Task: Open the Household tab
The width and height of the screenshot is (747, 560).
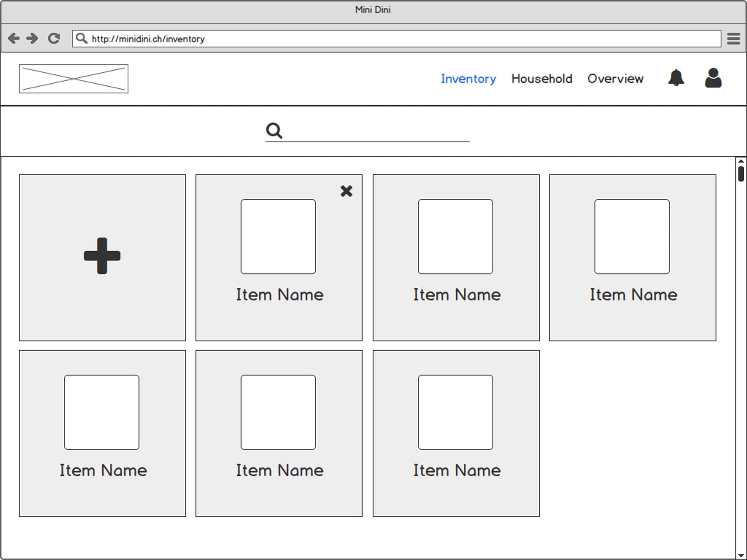Action: [x=542, y=79]
